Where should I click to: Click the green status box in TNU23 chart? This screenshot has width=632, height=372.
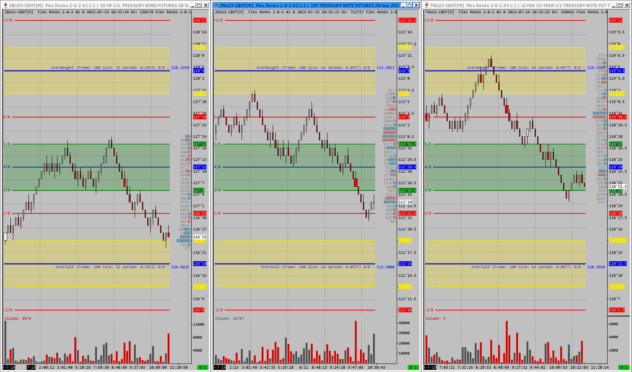623,367
